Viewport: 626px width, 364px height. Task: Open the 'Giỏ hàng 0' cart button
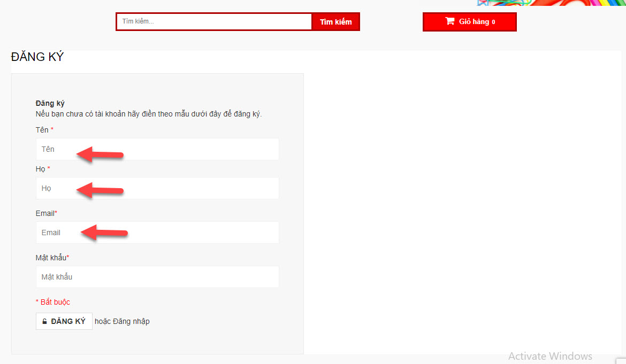470,21
